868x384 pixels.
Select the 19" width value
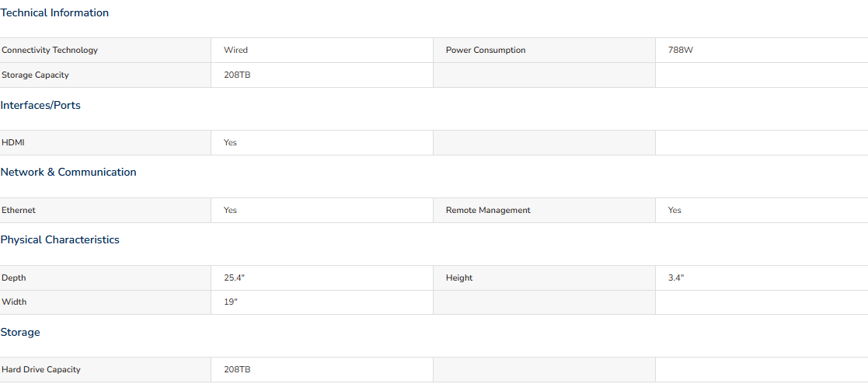pos(231,302)
